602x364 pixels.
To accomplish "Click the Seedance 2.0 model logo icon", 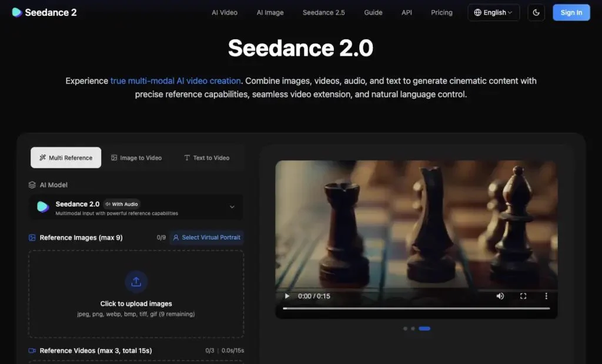I will (x=42, y=207).
